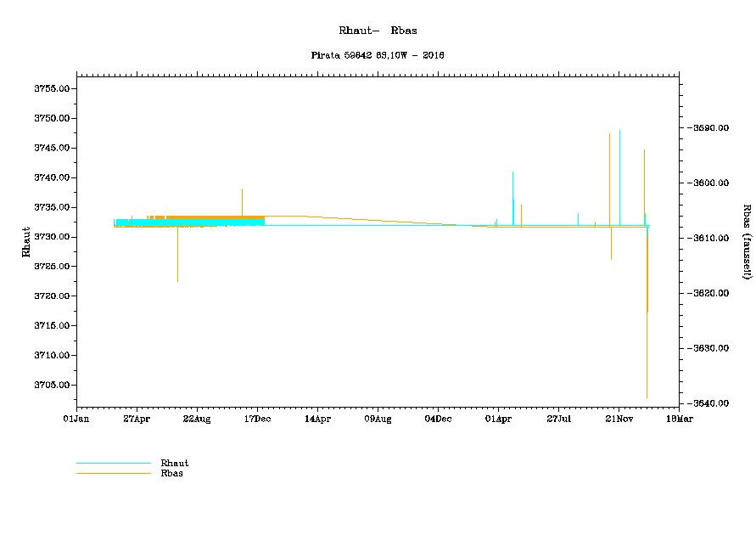756x535 pixels.
Task: Select the -3590.00 right axis value
Action: point(710,128)
